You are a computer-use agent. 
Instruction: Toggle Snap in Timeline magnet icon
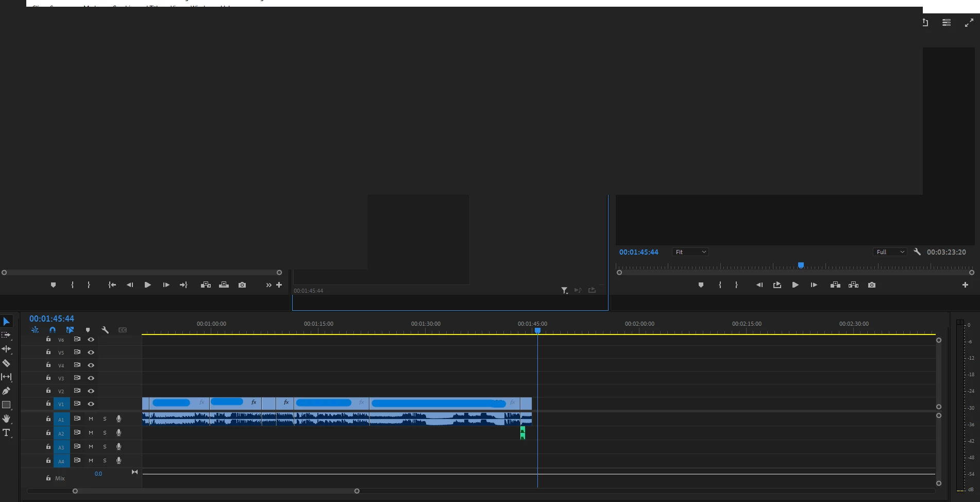click(x=53, y=330)
